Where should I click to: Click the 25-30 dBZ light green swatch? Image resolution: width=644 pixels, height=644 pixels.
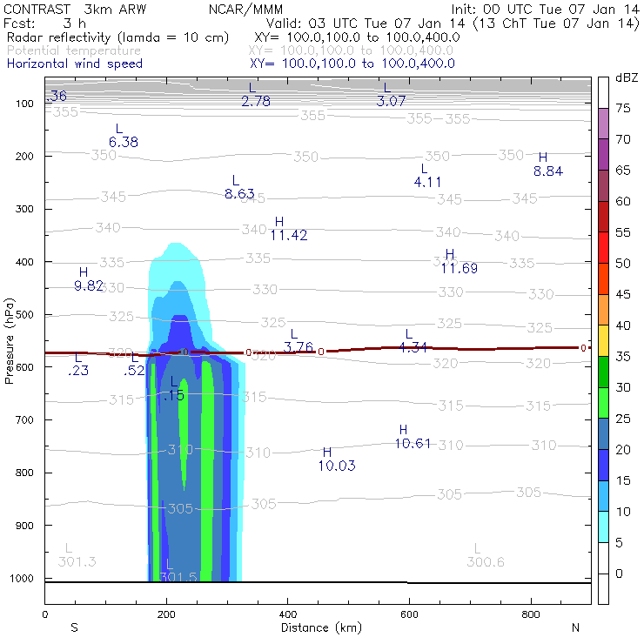tap(603, 403)
